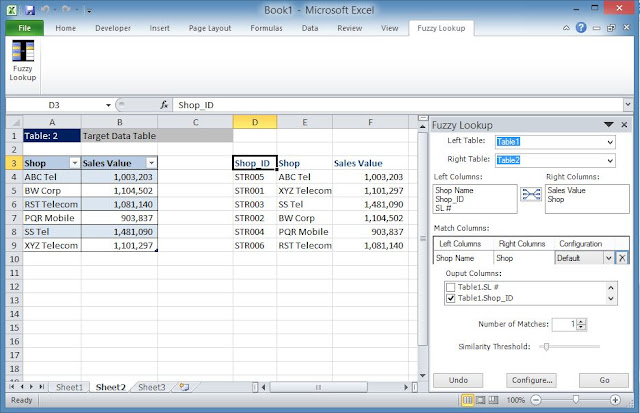
Task: Click the zoom in plus button
Action: (x=615, y=400)
